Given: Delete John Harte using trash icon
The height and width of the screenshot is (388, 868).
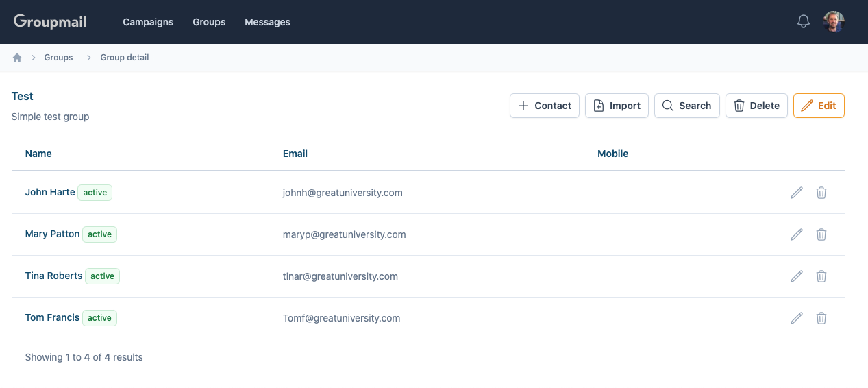Looking at the screenshot, I should [821, 193].
